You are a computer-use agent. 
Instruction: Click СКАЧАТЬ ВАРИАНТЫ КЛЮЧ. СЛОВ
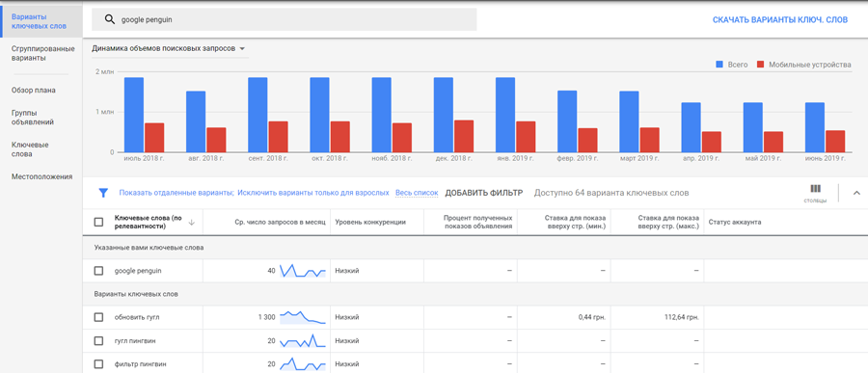[x=780, y=20]
